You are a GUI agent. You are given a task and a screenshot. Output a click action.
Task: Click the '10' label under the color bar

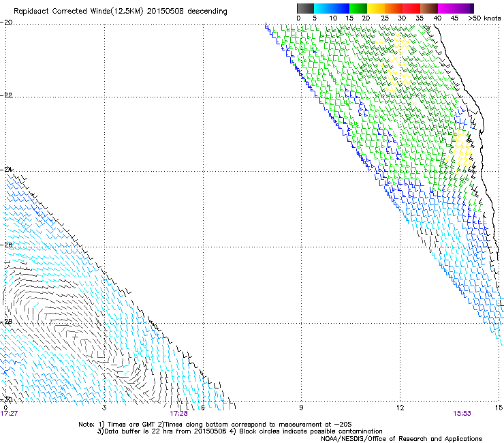click(x=333, y=18)
